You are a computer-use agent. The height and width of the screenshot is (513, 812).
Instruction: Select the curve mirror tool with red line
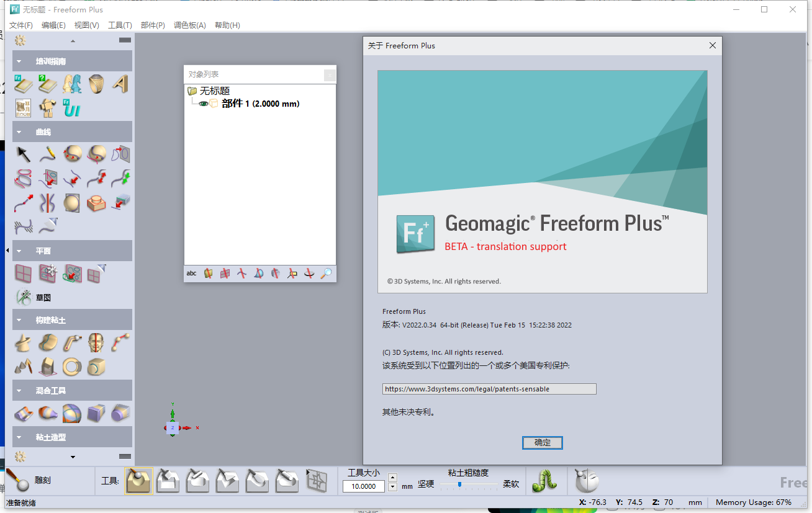point(47,202)
